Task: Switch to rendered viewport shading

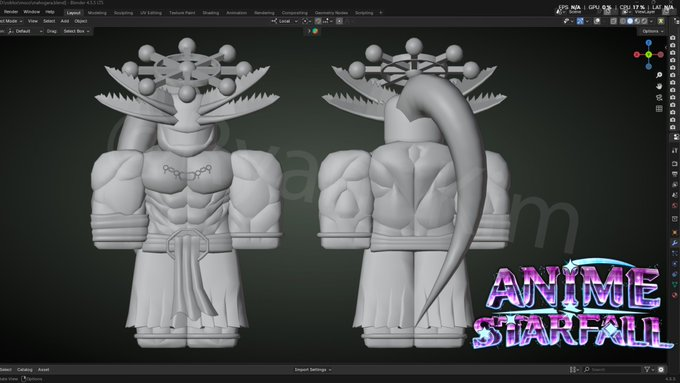Action: tap(644, 21)
